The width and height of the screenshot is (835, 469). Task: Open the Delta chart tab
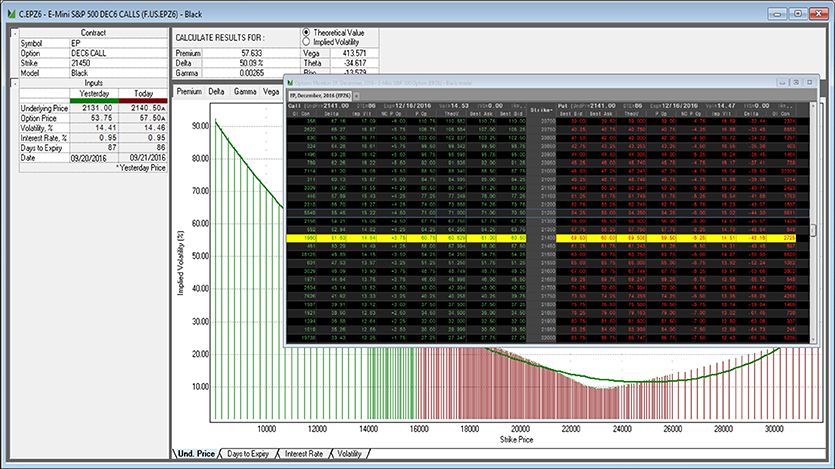(217, 91)
